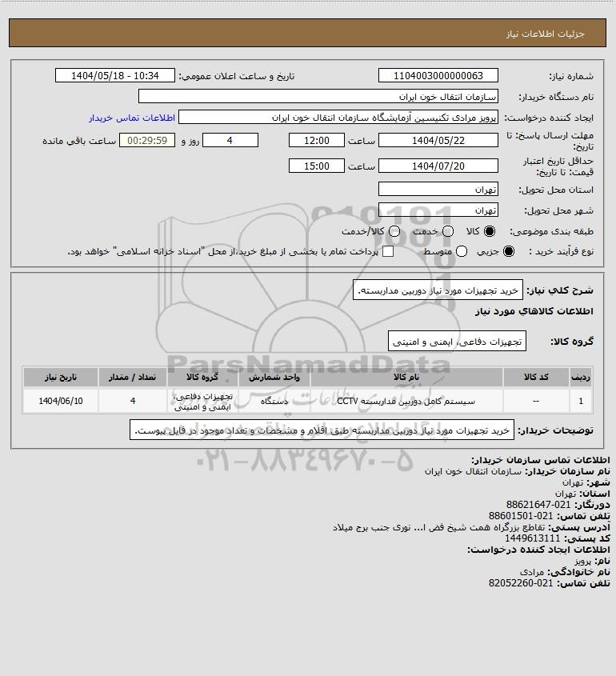Viewport: 616px width, 676px height.
Task: Click the جزئیات اطلاعات نیاز header title
Action: pos(546,34)
